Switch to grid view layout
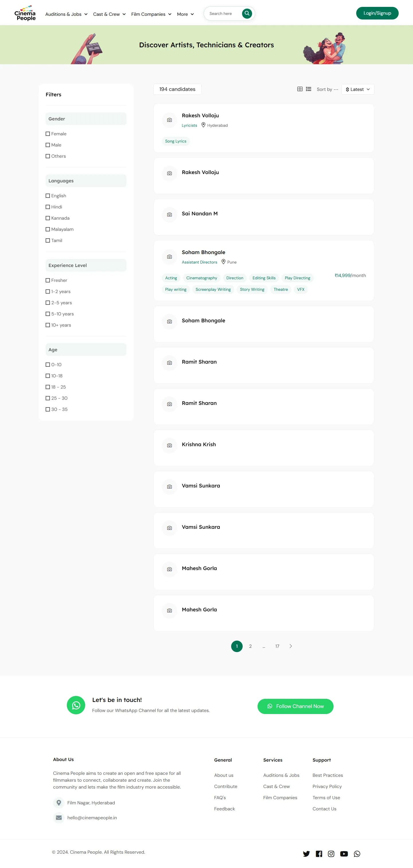This screenshot has width=413, height=868. (x=299, y=89)
